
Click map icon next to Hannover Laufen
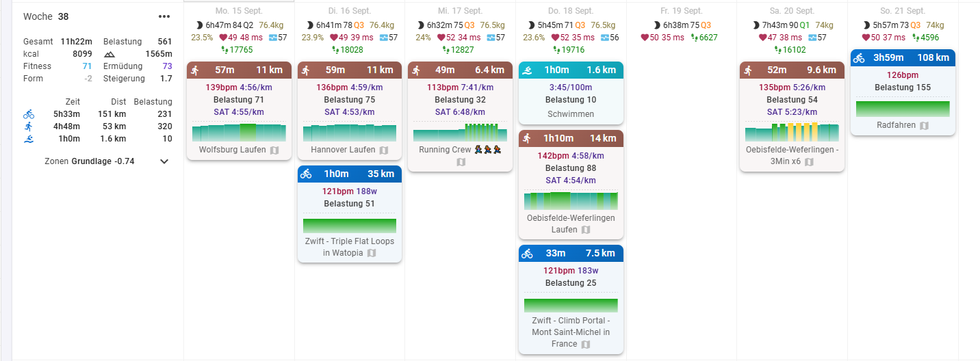383,150
